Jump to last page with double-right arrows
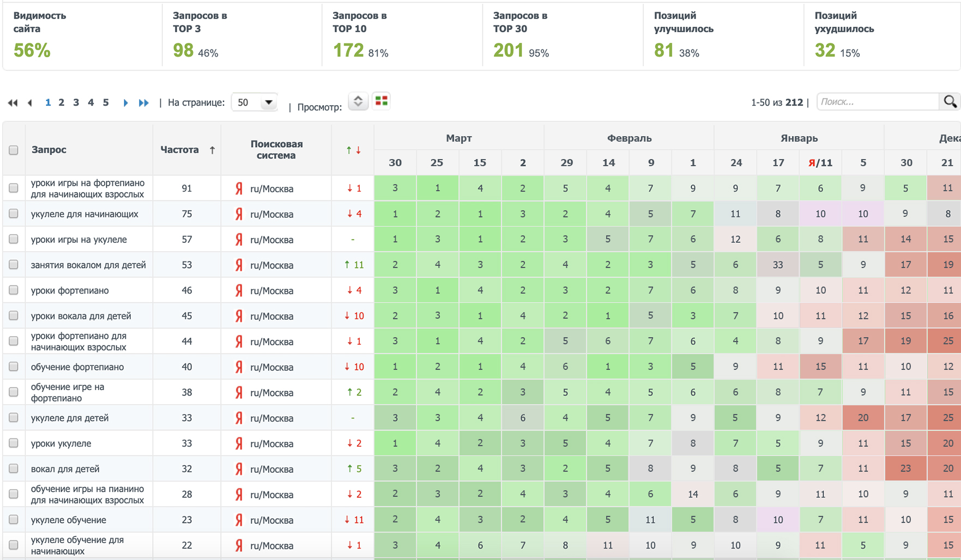 click(x=143, y=102)
